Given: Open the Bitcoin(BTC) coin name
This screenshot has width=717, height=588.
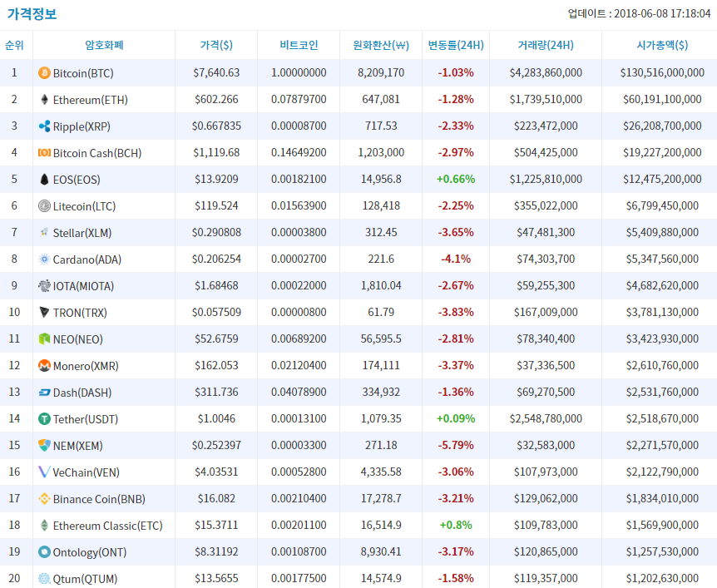Looking at the screenshot, I should point(83,73).
